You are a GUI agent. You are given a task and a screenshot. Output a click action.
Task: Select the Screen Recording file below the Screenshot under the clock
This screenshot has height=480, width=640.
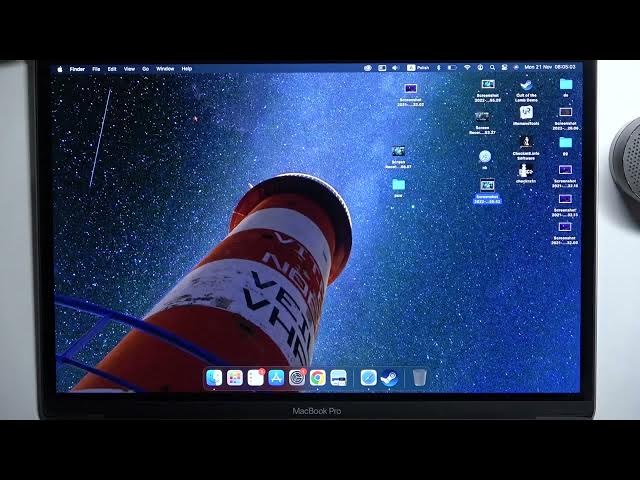pos(482,122)
